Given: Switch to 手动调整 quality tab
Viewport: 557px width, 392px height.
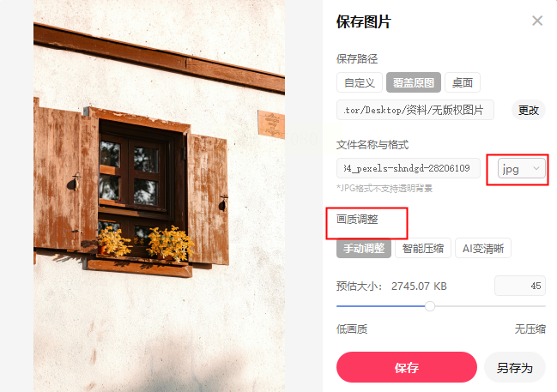Looking at the screenshot, I should tap(364, 248).
